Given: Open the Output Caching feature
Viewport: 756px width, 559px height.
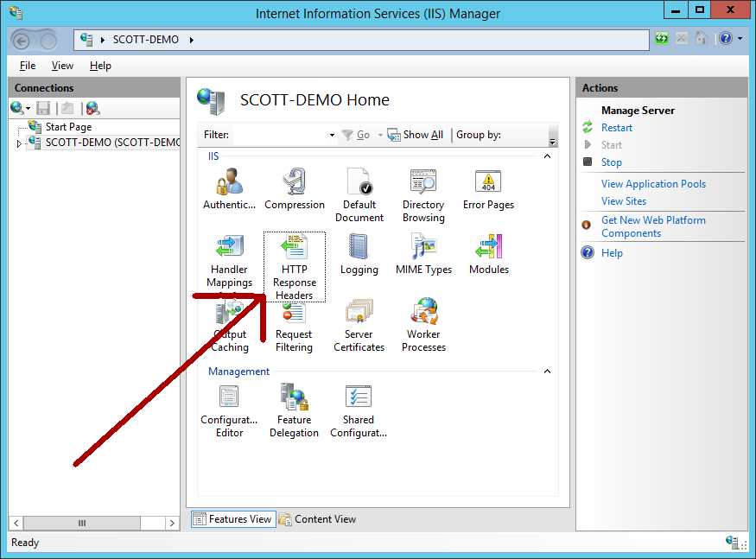Looking at the screenshot, I should (x=230, y=326).
